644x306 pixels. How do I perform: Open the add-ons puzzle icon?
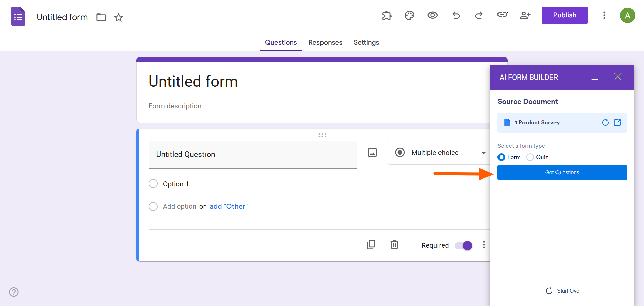pyautogui.click(x=387, y=15)
